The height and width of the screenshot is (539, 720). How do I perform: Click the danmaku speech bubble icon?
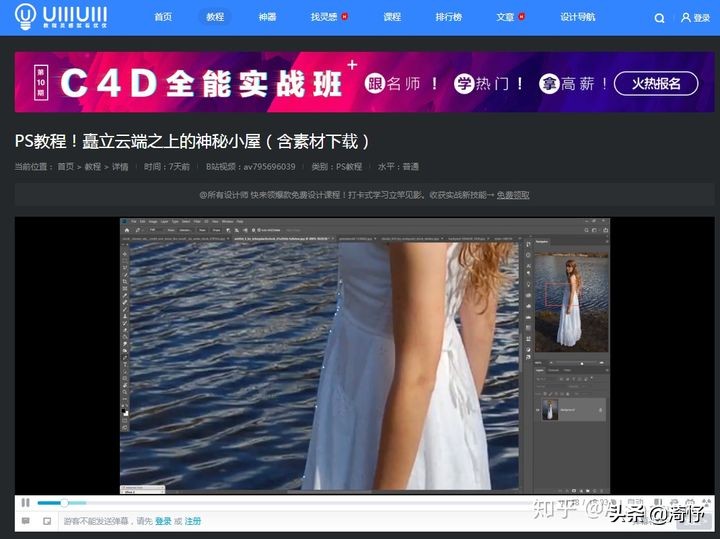coord(26,521)
